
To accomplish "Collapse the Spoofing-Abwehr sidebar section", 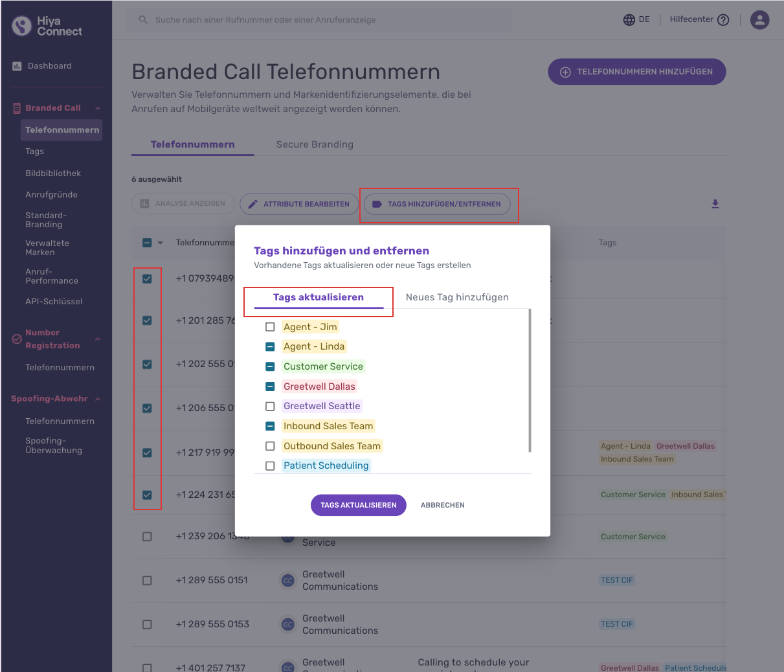I will (x=98, y=399).
